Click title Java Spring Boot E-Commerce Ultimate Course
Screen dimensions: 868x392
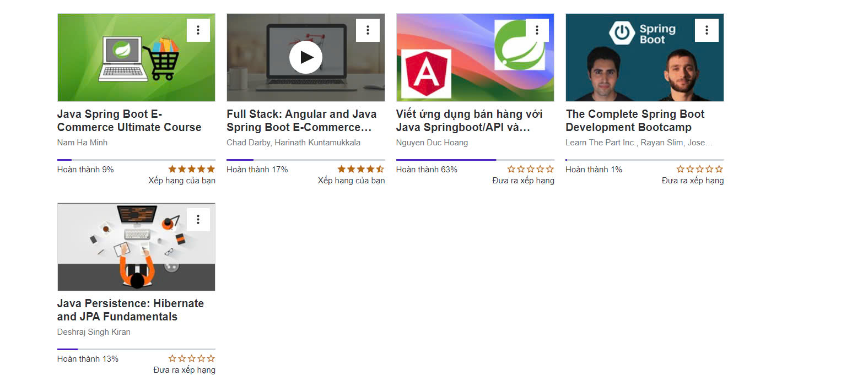click(130, 121)
